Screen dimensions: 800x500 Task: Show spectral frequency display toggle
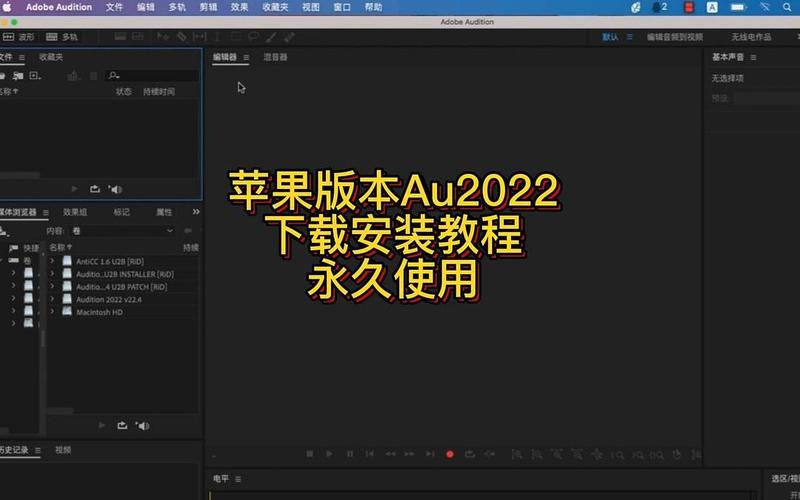click(x=120, y=37)
